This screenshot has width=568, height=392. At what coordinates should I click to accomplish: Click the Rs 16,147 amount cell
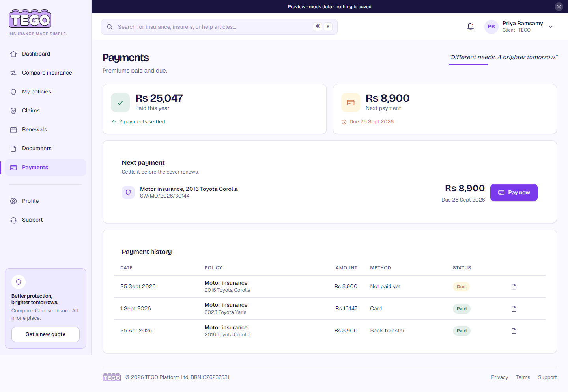[x=346, y=309]
